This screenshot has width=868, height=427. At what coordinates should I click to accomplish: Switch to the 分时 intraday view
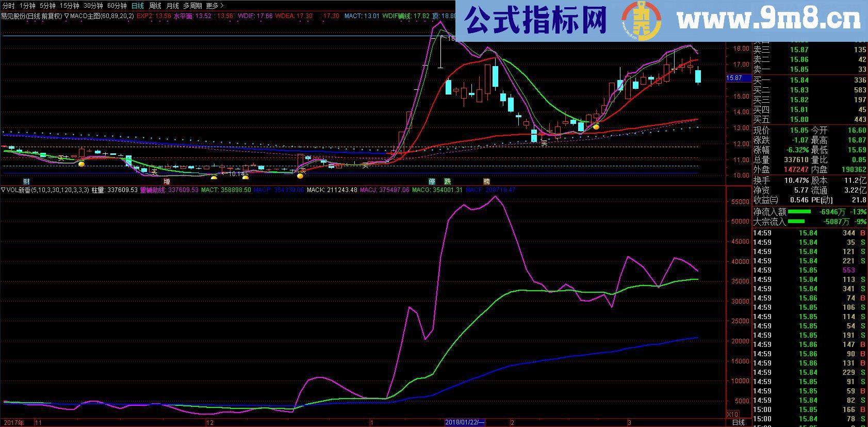[8, 6]
